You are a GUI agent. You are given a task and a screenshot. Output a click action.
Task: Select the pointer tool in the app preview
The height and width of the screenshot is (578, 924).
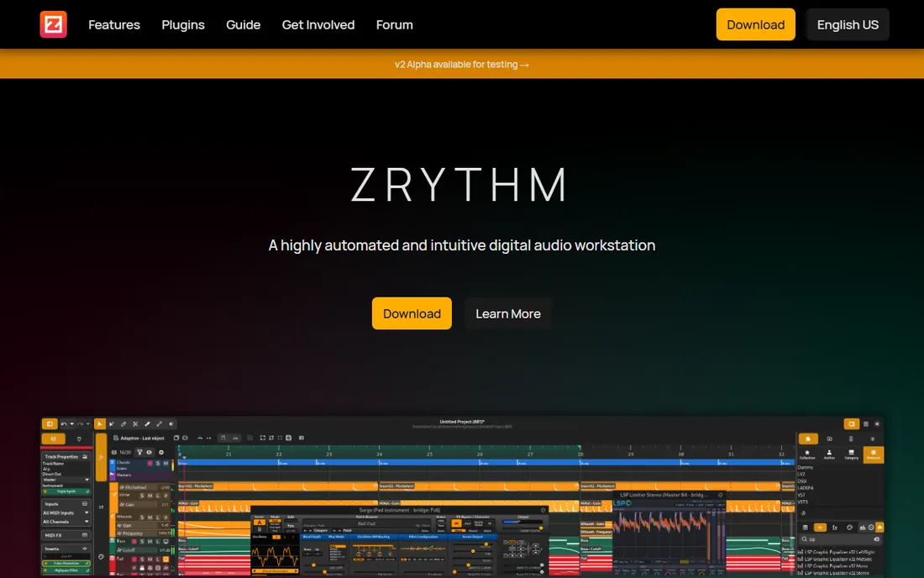point(100,424)
